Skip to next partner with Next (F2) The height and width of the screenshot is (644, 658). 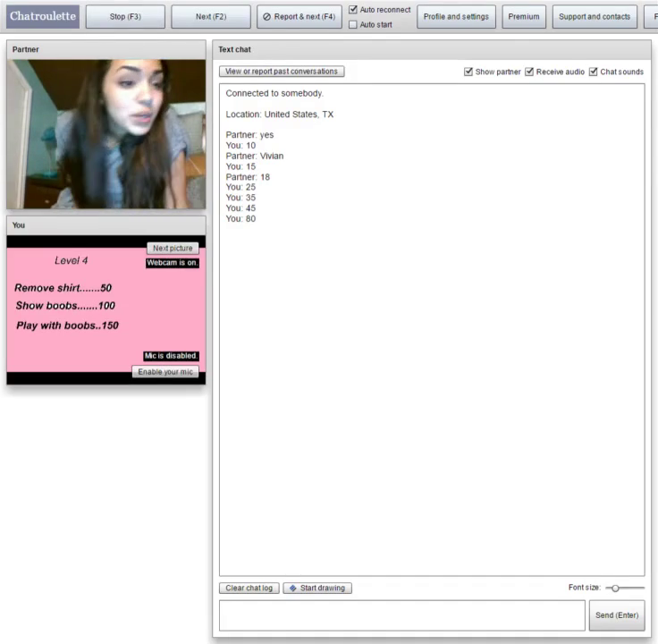[x=211, y=16]
